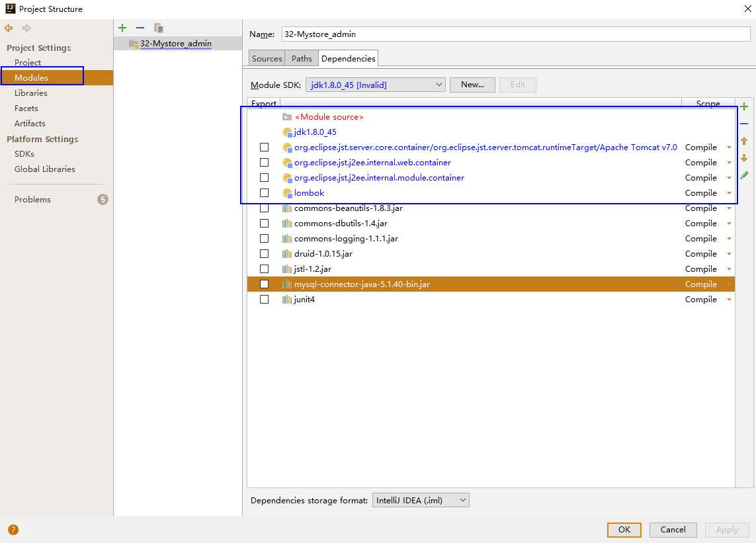Remove the selected dependency with the right-side minus

(x=744, y=124)
